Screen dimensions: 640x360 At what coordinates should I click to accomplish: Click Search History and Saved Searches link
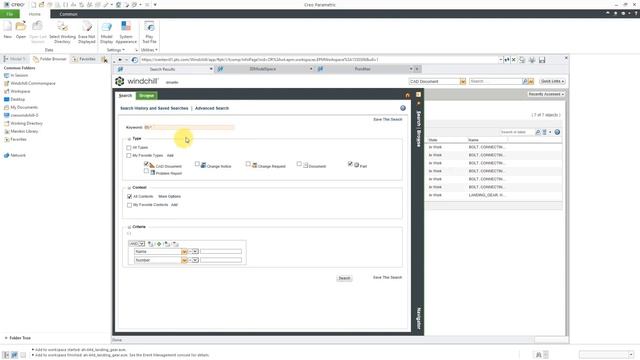pyautogui.click(x=154, y=108)
